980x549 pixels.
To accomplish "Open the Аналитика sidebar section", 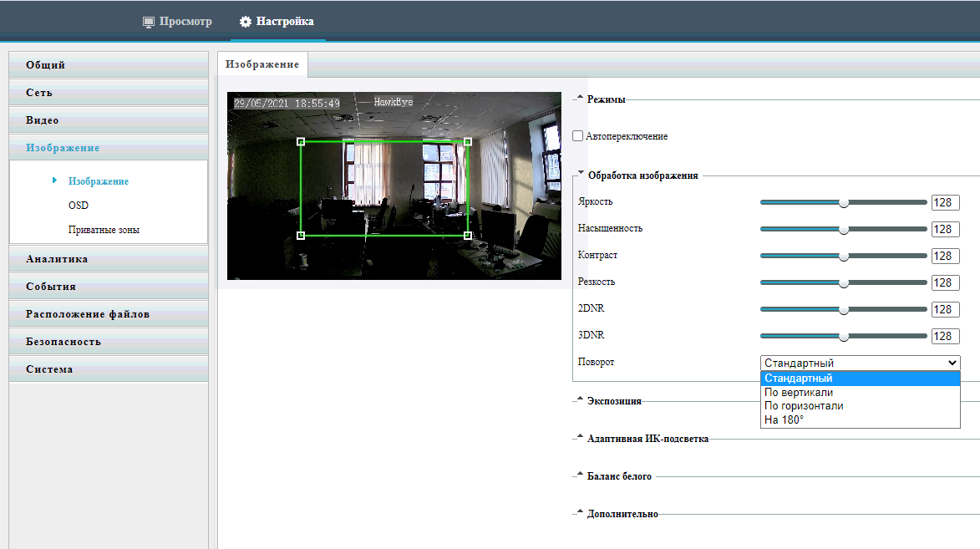I will tap(109, 259).
